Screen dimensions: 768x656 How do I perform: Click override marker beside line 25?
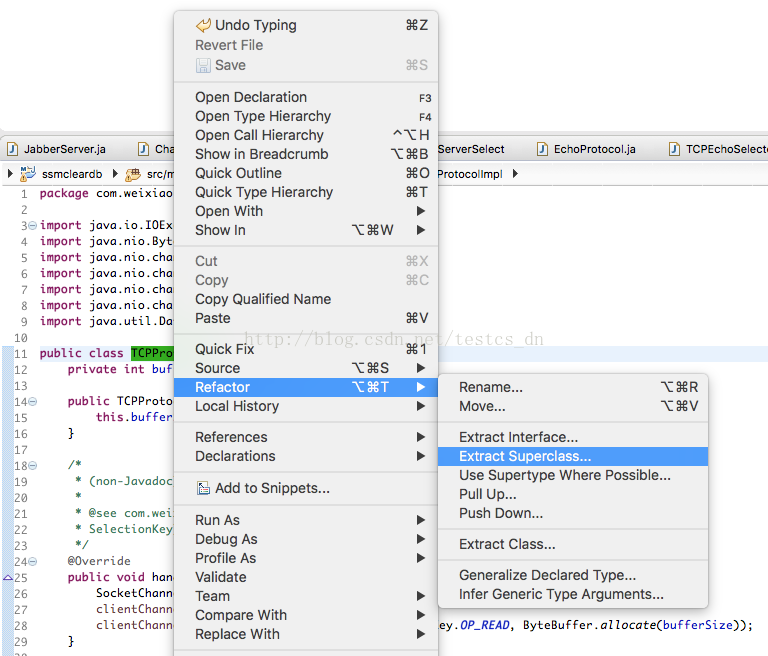click(8, 578)
